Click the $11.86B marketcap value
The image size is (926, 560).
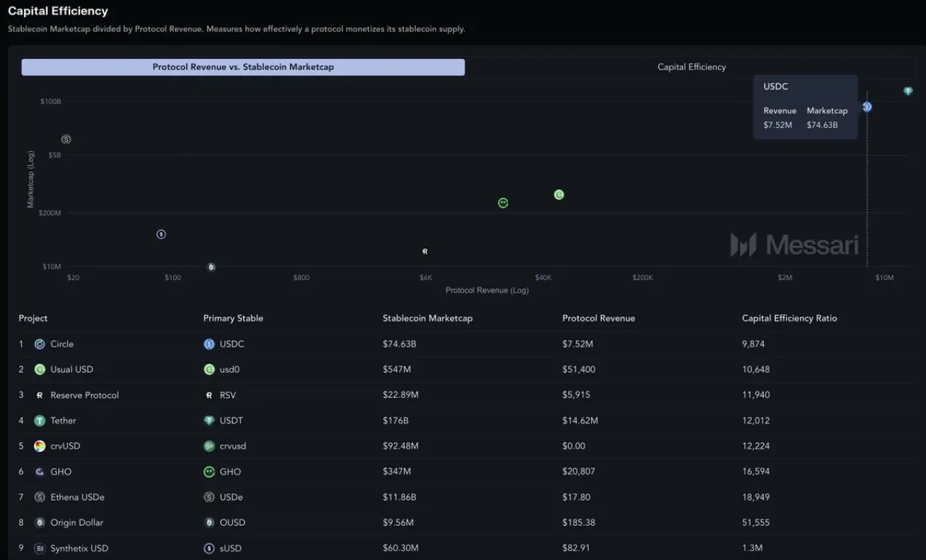399,498
